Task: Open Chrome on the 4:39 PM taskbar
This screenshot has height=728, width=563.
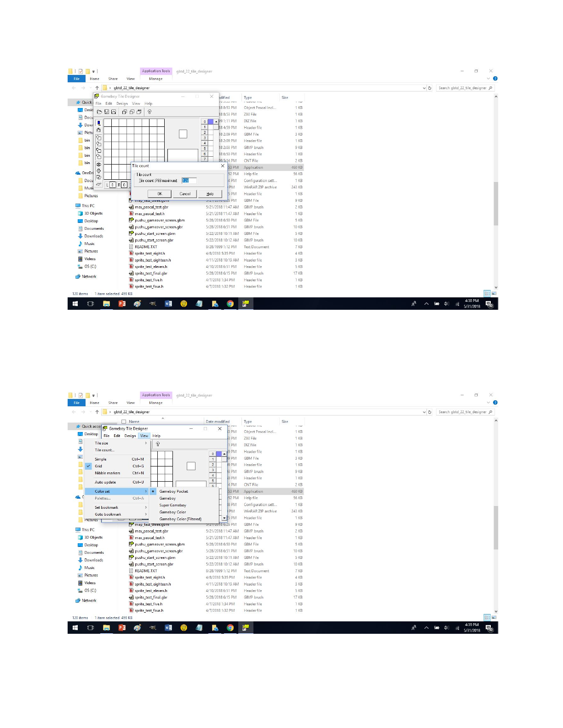Action: pos(230,628)
